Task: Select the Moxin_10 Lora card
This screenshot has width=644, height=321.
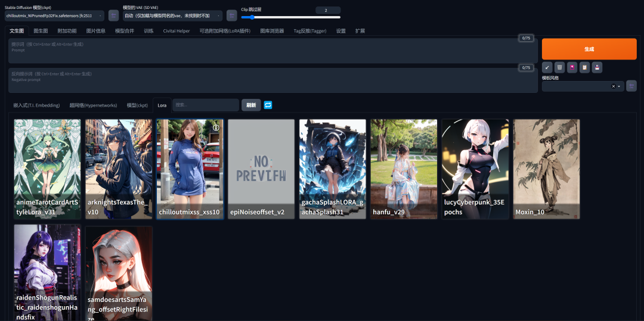Action: pyautogui.click(x=547, y=169)
